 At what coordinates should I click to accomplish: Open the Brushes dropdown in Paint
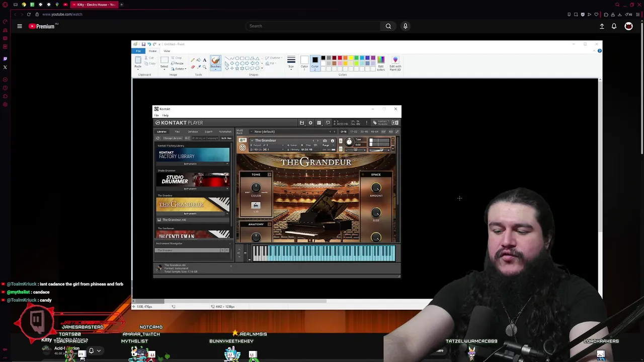[215, 63]
